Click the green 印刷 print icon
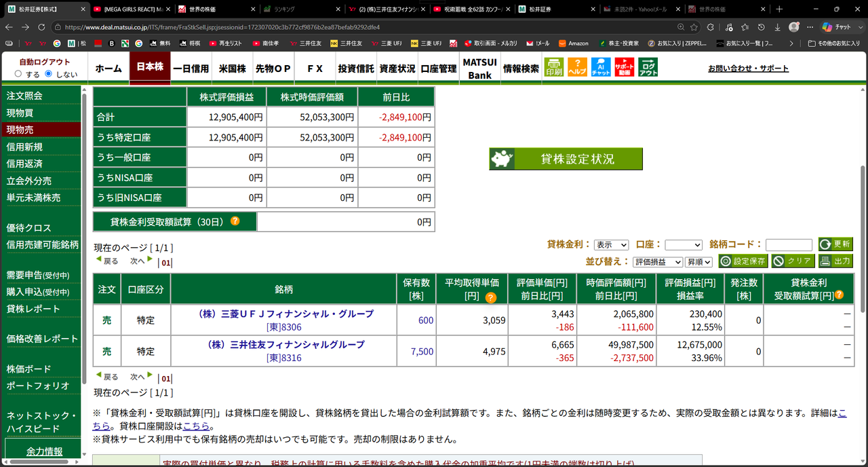The image size is (868, 467). pyautogui.click(x=554, y=67)
